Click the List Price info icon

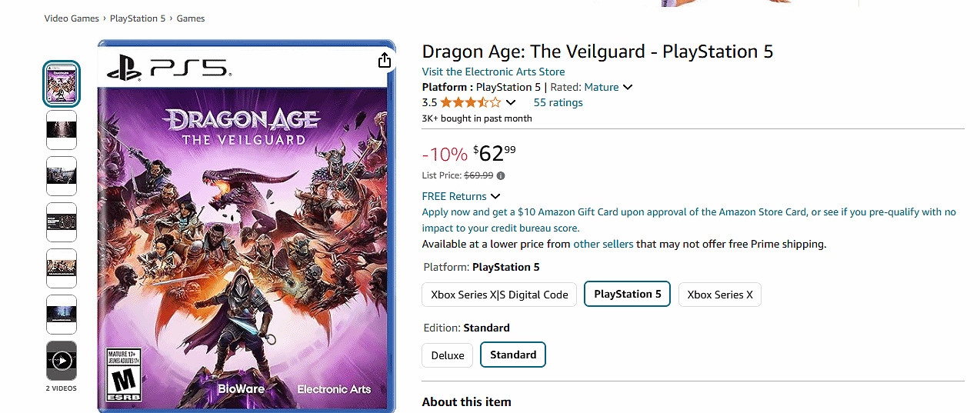coord(501,175)
